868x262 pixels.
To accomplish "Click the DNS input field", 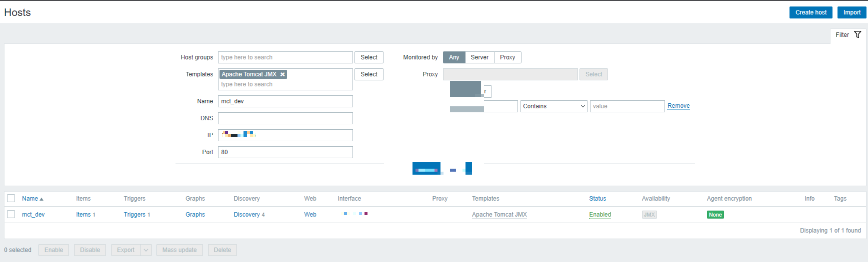I will coord(285,118).
